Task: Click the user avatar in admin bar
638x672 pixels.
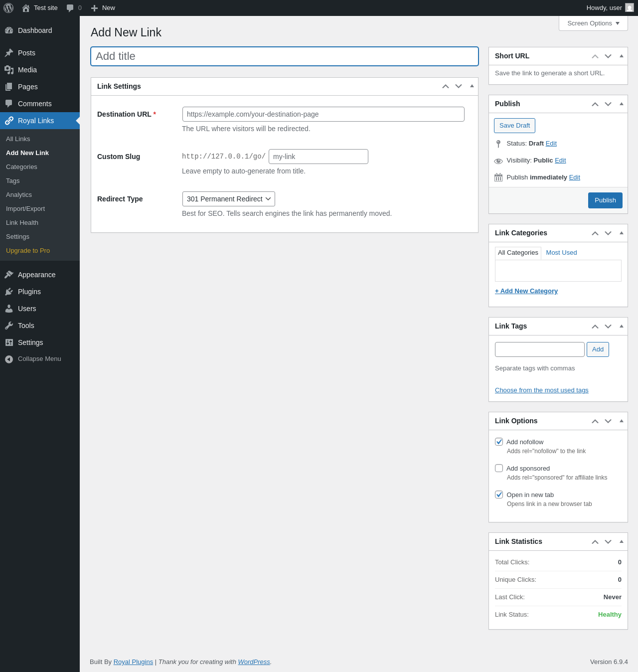Action: [x=630, y=7]
